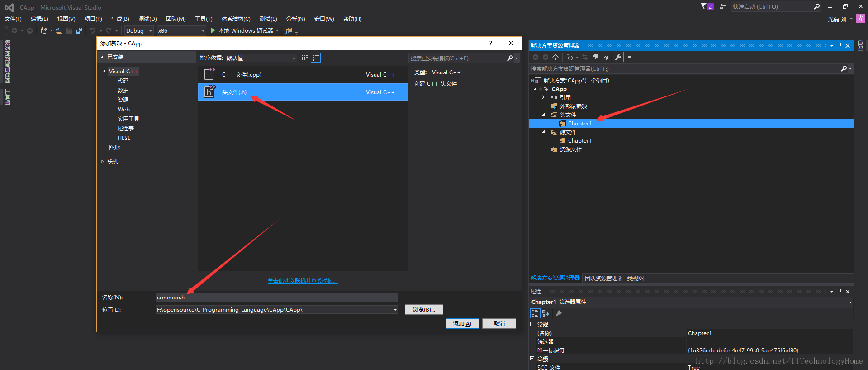Toggle Preview Selected Items in Solution Explorer

628,57
